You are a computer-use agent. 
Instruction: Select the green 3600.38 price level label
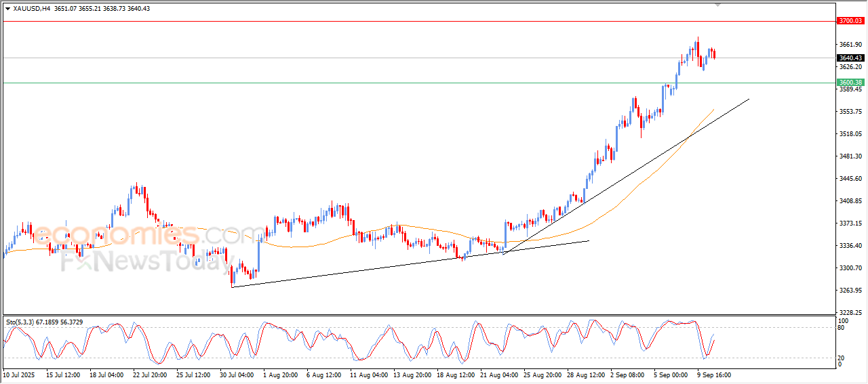pos(850,83)
